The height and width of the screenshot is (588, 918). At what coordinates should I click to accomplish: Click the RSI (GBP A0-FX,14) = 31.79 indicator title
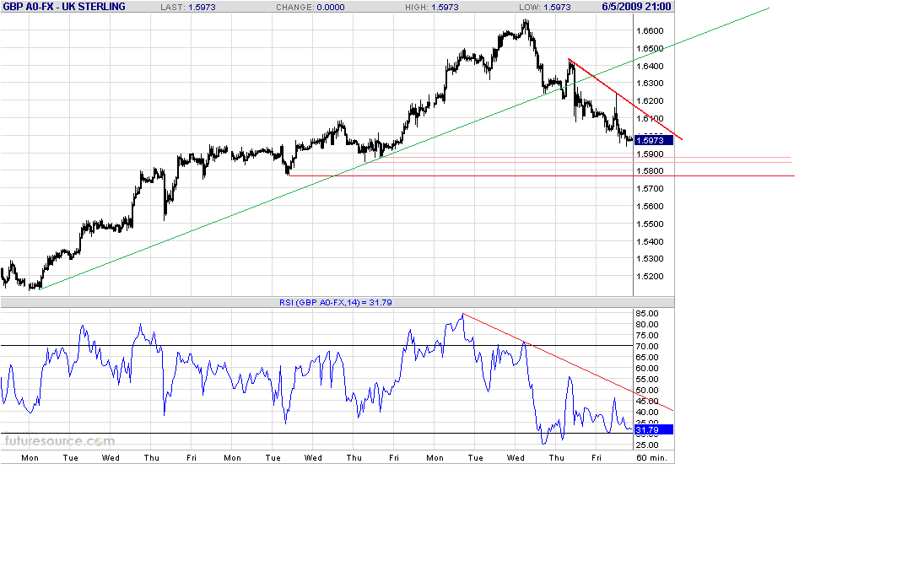[x=336, y=303]
